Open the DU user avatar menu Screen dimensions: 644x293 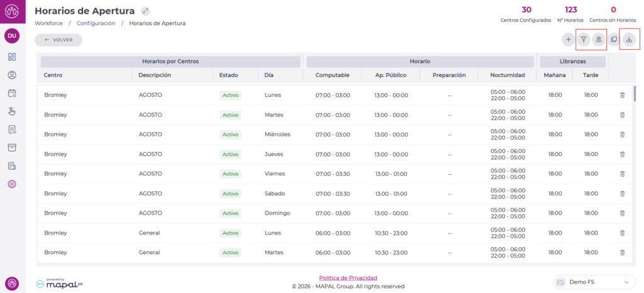(x=12, y=36)
